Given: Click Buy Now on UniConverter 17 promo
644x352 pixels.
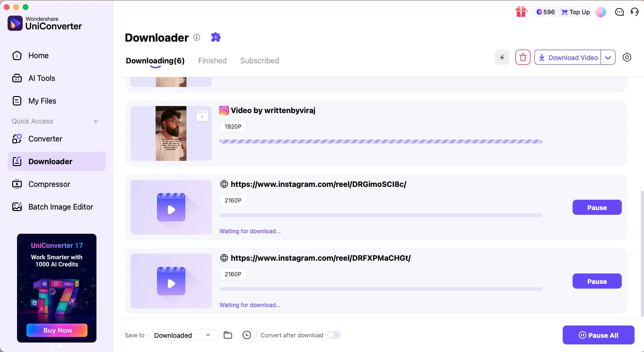Looking at the screenshot, I should (x=57, y=331).
